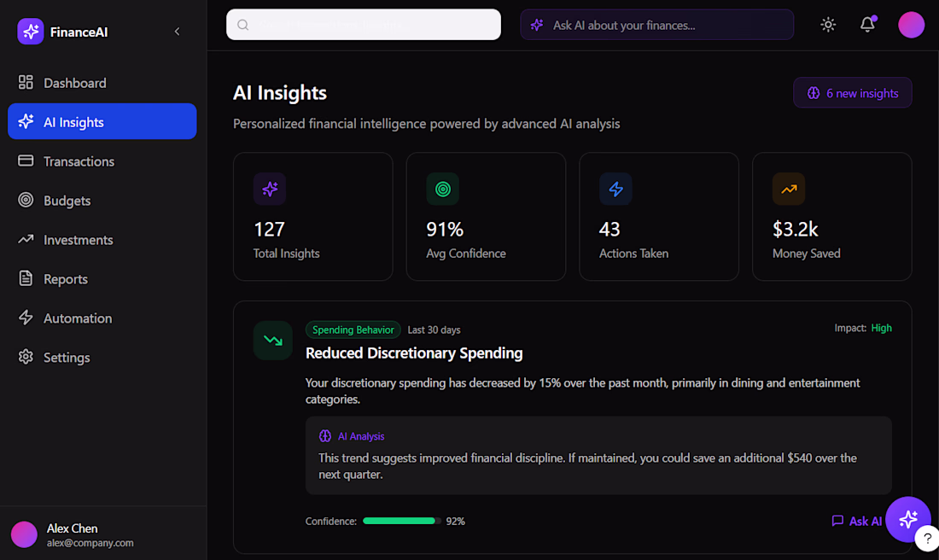
Task: Click the Spending Behavior tag
Action: (x=353, y=330)
